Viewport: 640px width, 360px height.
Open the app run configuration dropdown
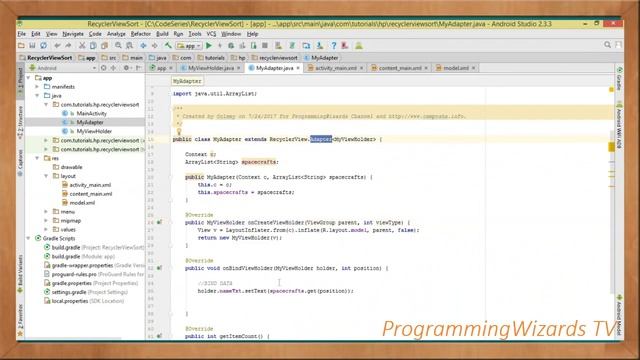pyautogui.click(x=189, y=46)
